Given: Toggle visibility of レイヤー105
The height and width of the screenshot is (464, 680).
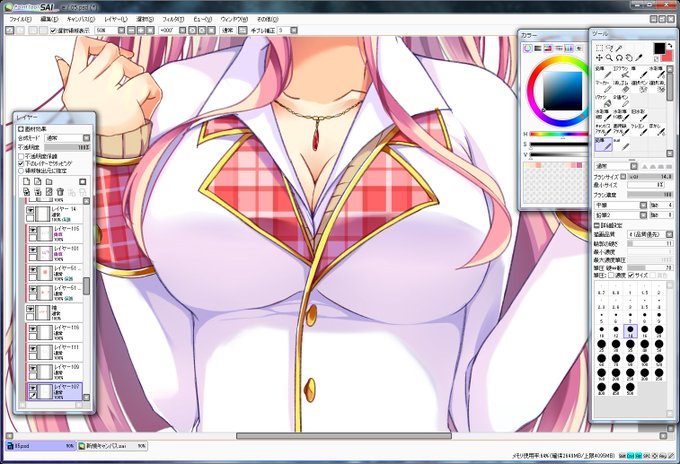Looking at the screenshot, I should 33,229.
